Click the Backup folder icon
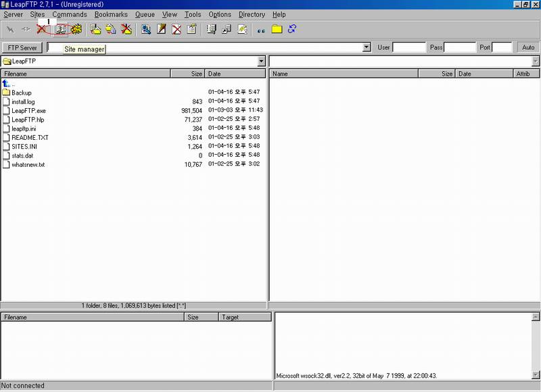 pyautogui.click(x=6, y=93)
